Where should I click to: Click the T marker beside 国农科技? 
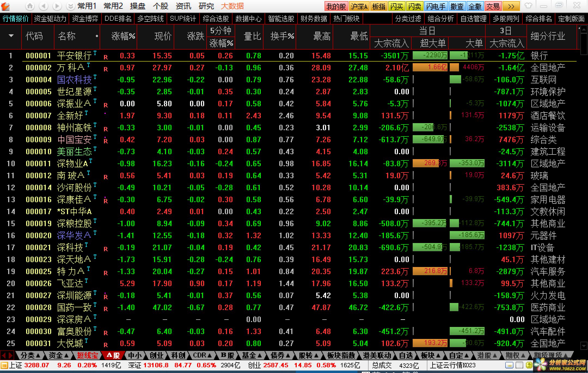pyautogui.click(x=95, y=77)
